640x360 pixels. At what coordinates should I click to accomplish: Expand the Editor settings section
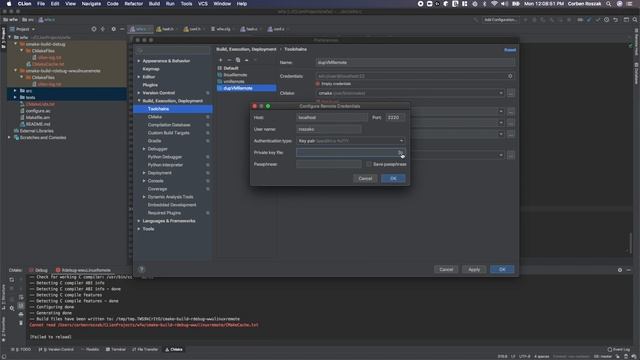click(x=139, y=77)
